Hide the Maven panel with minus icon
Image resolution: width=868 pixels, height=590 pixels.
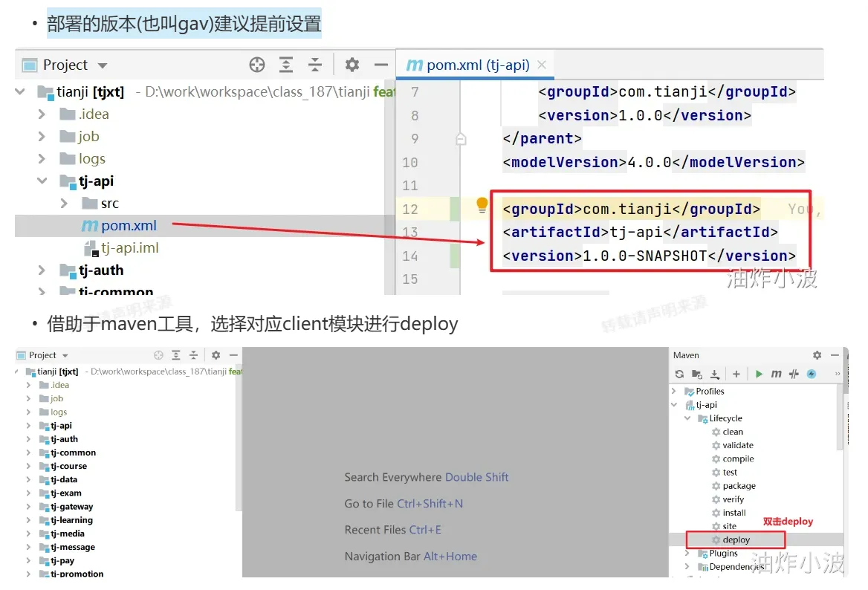tap(835, 354)
